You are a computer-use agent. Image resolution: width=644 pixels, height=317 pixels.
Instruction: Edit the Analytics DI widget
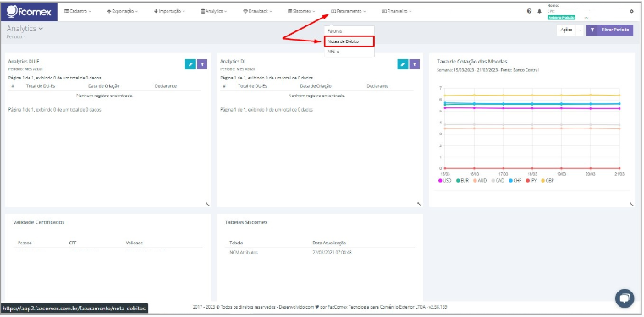(403, 64)
